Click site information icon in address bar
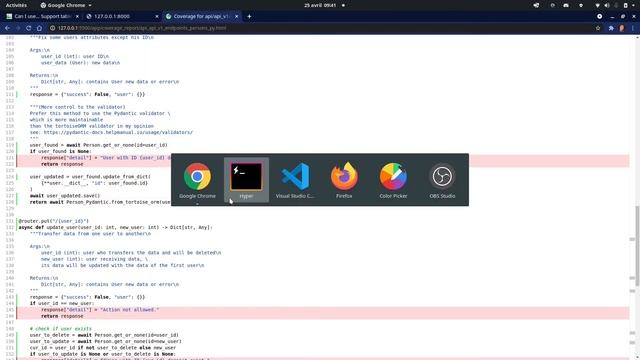Viewport: 640px width, 360px height. point(53,28)
